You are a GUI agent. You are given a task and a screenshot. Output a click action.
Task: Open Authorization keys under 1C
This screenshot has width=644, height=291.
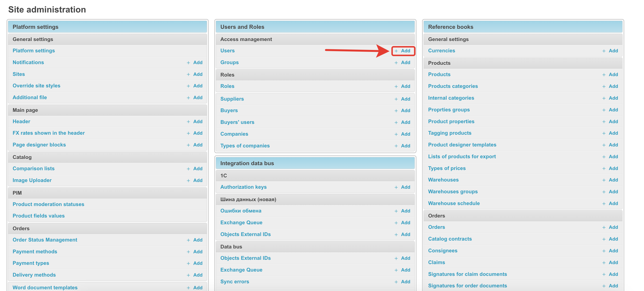point(244,187)
